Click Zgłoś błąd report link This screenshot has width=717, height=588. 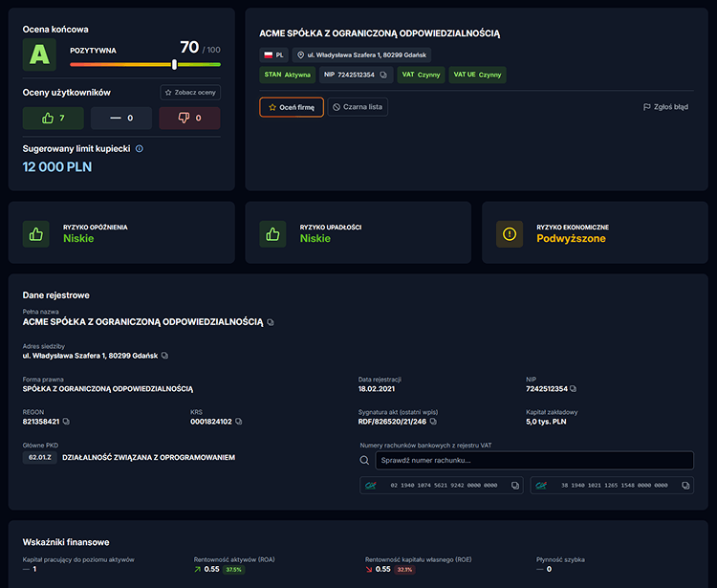pyautogui.click(x=665, y=107)
